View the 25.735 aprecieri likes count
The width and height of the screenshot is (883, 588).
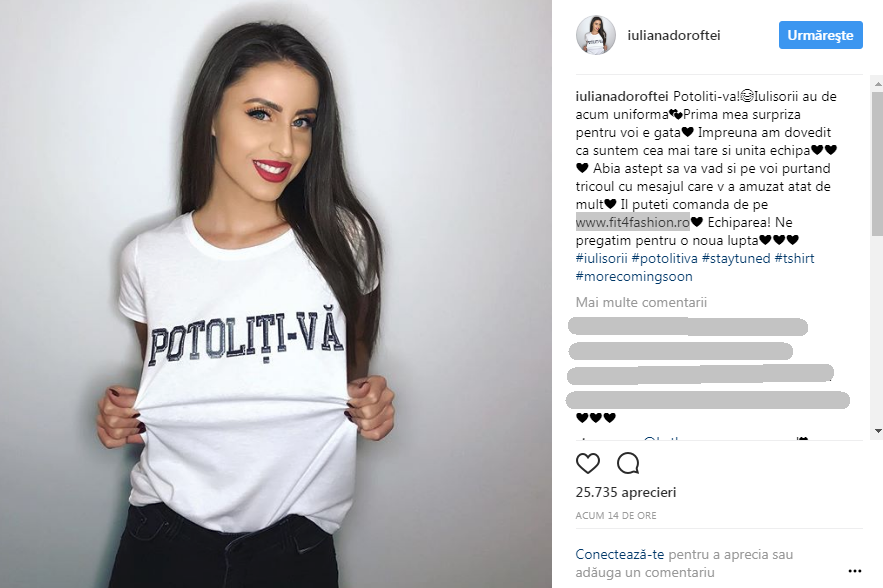(x=626, y=492)
